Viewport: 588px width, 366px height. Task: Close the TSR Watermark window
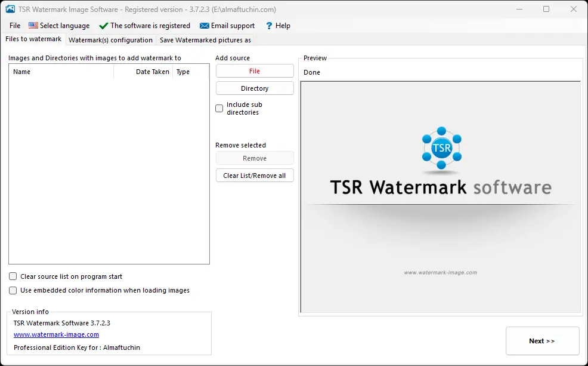click(x=574, y=10)
